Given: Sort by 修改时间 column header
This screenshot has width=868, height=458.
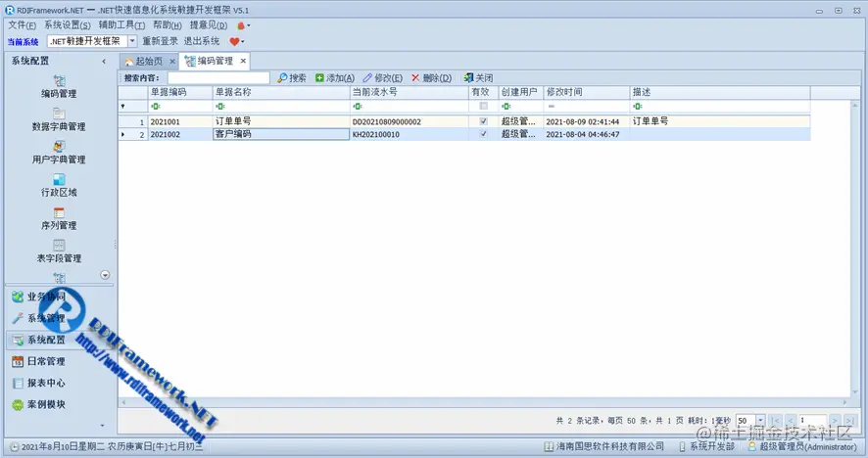Looking at the screenshot, I should tap(587, 92).
